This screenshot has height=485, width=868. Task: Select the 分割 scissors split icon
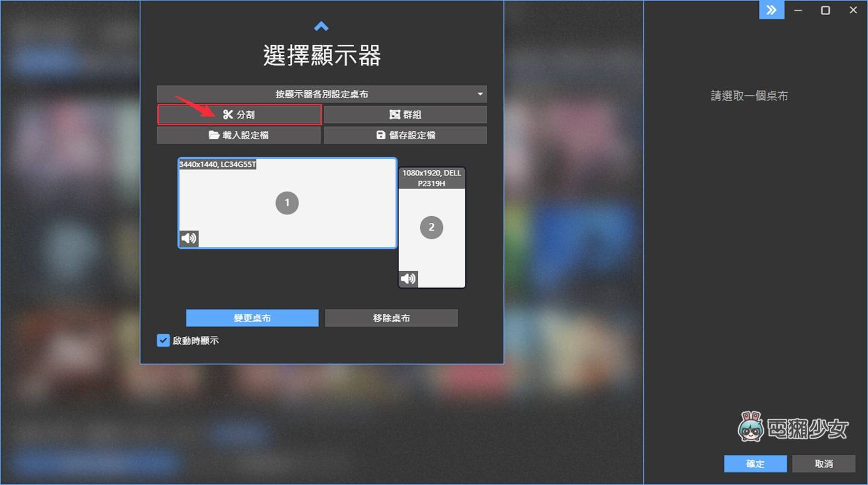click(x=228, y=114)
